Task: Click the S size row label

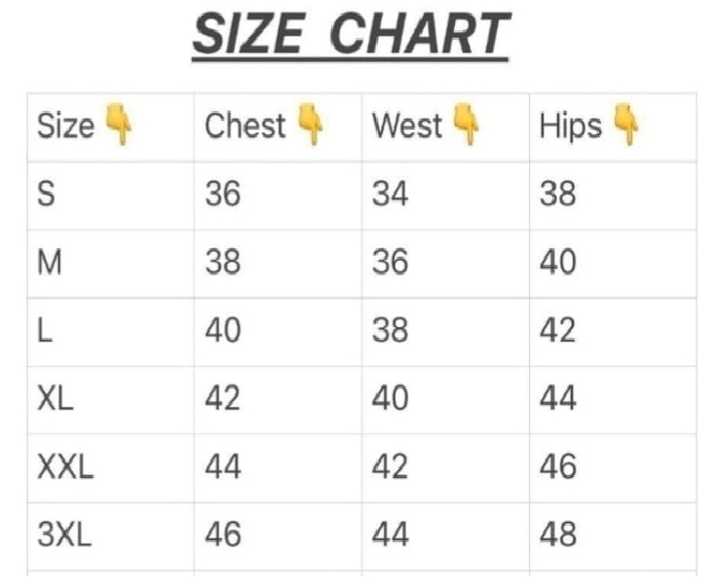Action: (46, 195)
